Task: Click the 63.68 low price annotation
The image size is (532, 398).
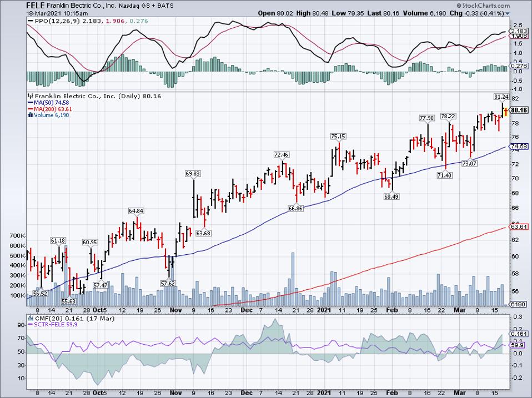Action: [x=203, y=233]
